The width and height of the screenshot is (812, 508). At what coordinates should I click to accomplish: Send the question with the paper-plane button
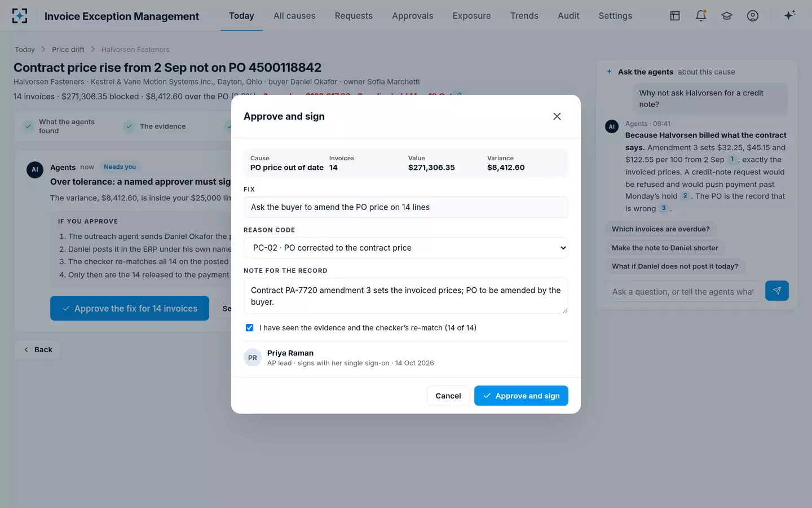pyautogui.click(x=777, y=291)
